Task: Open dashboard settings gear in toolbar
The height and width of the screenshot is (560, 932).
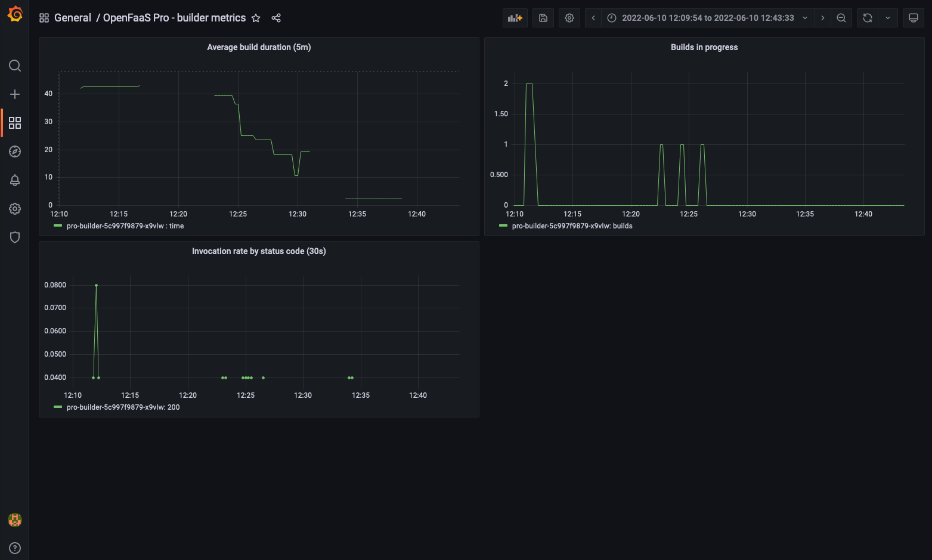Action: click(x=569, y=17)
